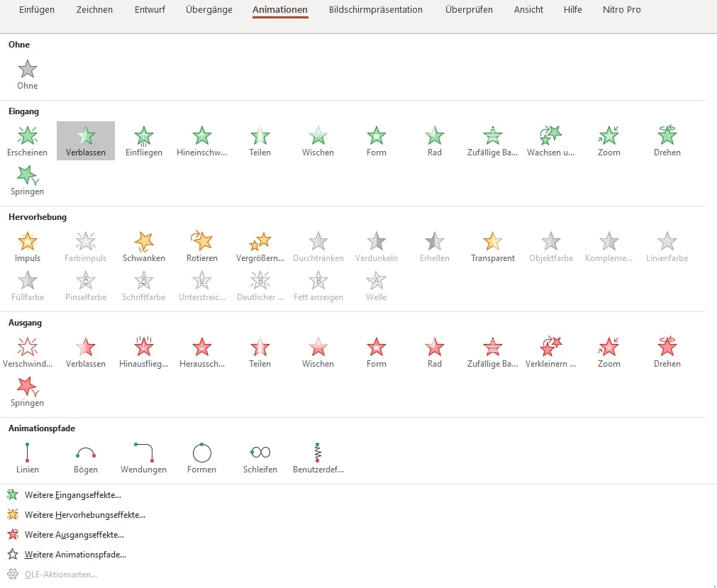Image resolution: width=717 pixels, height=588 pixels.
Task: Choose the 'Rotieren' emphasis animation
Action: pyautogui.click(x=202, y=246)
